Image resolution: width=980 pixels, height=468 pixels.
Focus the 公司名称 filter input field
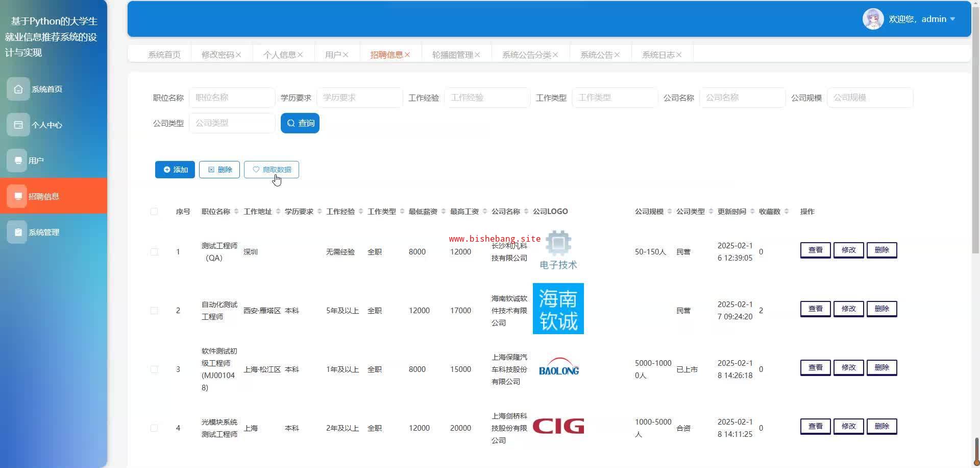click(742, 98)
